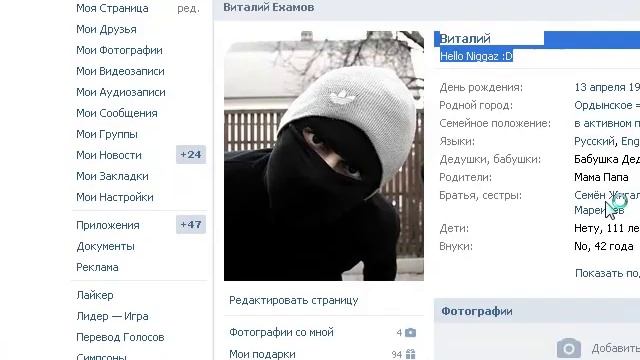Open Реклама link
Screen dimensions: 640x360
[x=97, y=267]
